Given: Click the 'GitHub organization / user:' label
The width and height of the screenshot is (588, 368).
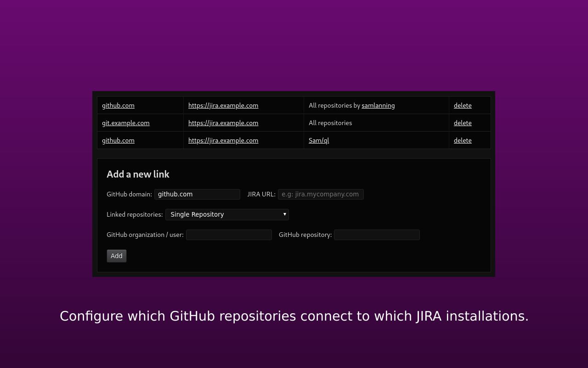Looking at the screenshot, I should click(145, 235).
